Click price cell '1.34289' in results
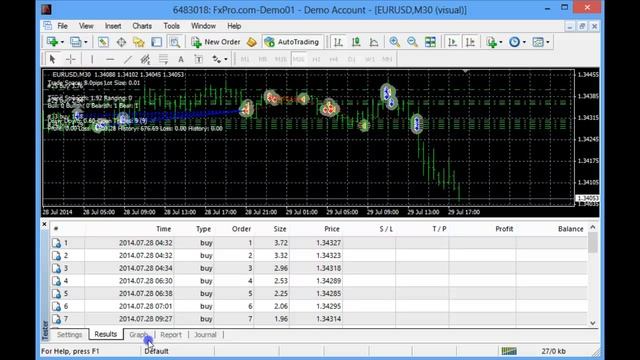This screenshot has width=640, height=360. [x=329, y=281]
